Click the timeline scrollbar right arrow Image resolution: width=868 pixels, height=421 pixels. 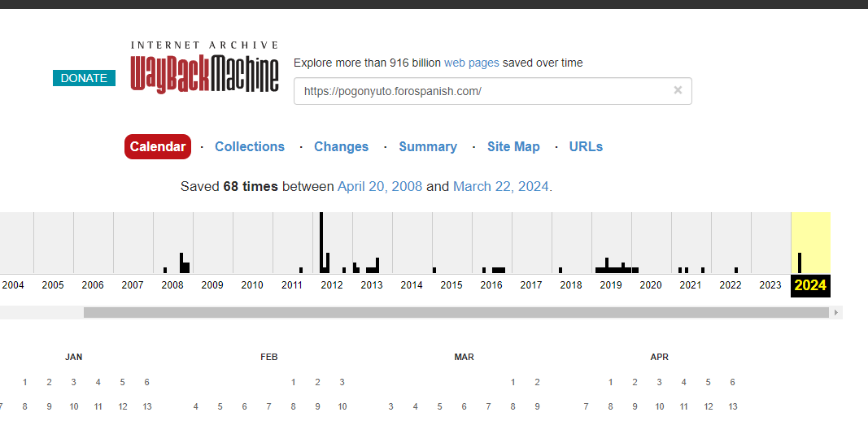pos(835,313)
